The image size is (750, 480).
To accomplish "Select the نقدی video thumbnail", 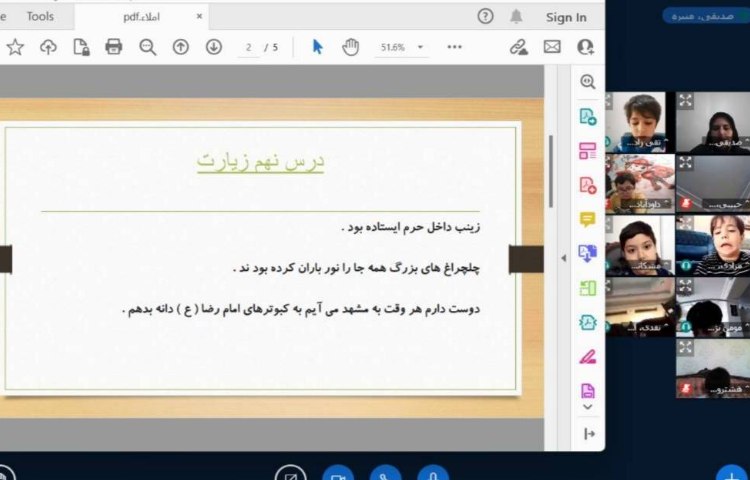I will [640, 307].
